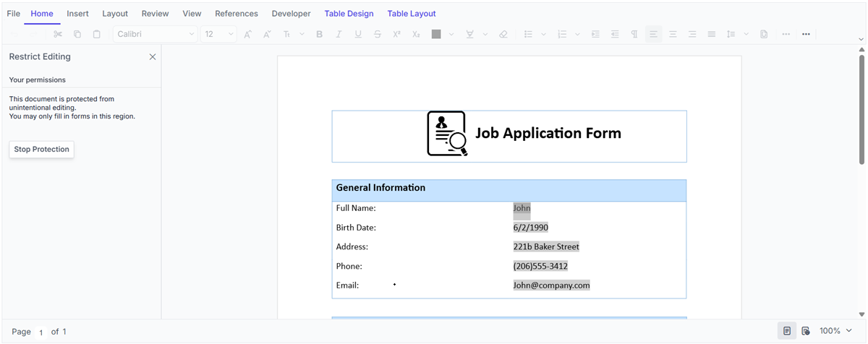
Task: Shrink font size with the A-down icon
Action: pyautogui.click(x=267, y=34)
